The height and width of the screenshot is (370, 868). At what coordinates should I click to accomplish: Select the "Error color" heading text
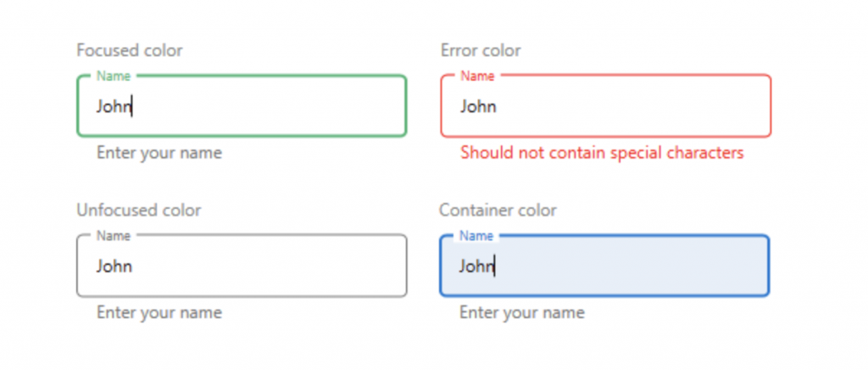click(x=481, y=51)
